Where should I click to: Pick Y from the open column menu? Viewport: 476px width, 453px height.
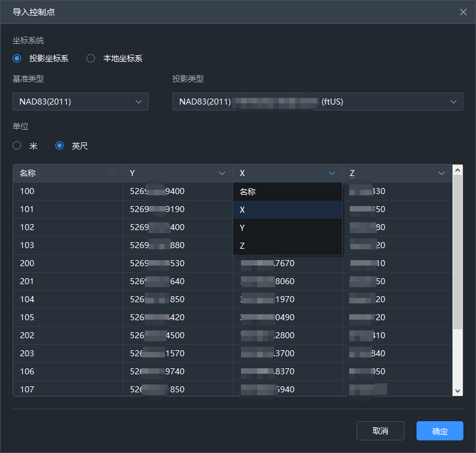pyautogui.click(x=287, y=228)
